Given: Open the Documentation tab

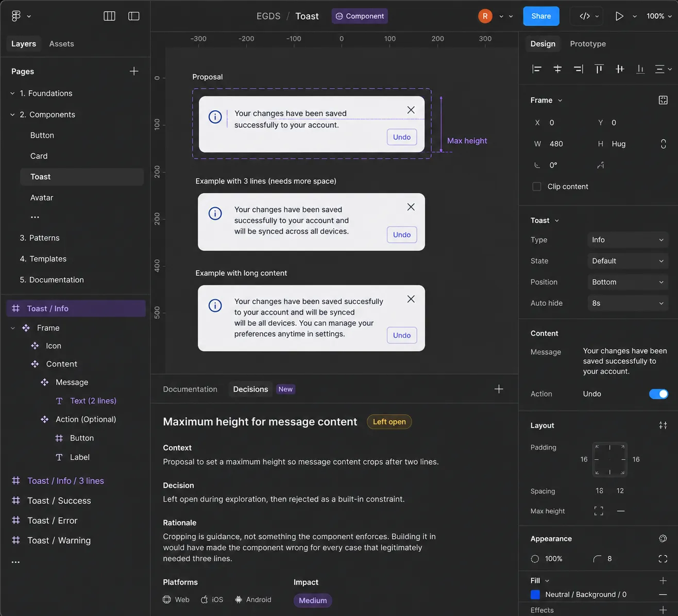Looking at the screenshot, I should 190,389.
